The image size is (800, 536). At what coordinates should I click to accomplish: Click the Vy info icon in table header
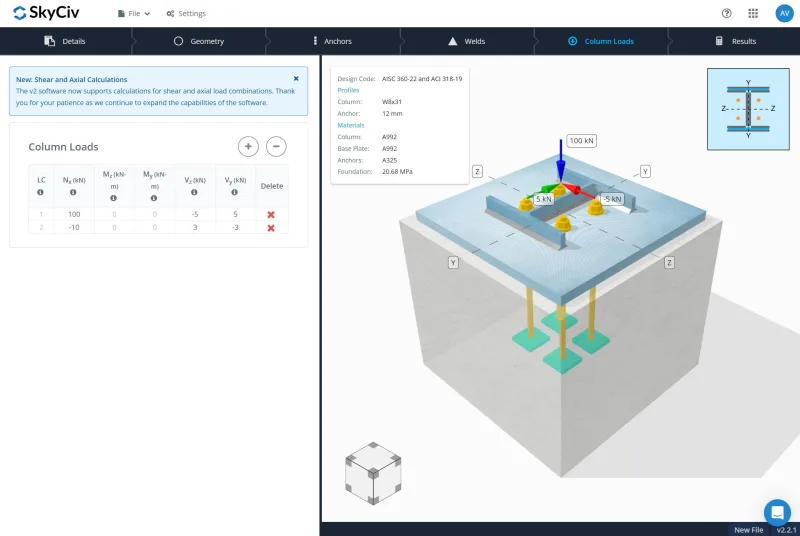[x=231, y=192]
